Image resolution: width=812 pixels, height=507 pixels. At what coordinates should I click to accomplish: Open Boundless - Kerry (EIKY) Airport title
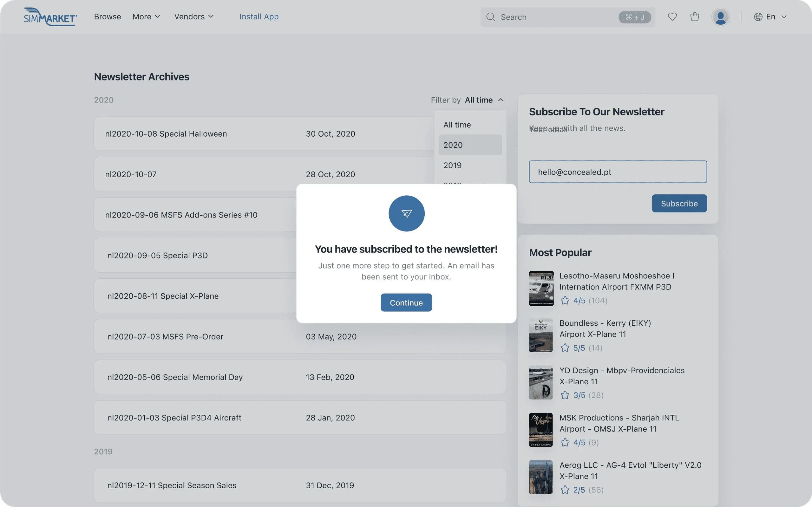[x=605, y=328]
